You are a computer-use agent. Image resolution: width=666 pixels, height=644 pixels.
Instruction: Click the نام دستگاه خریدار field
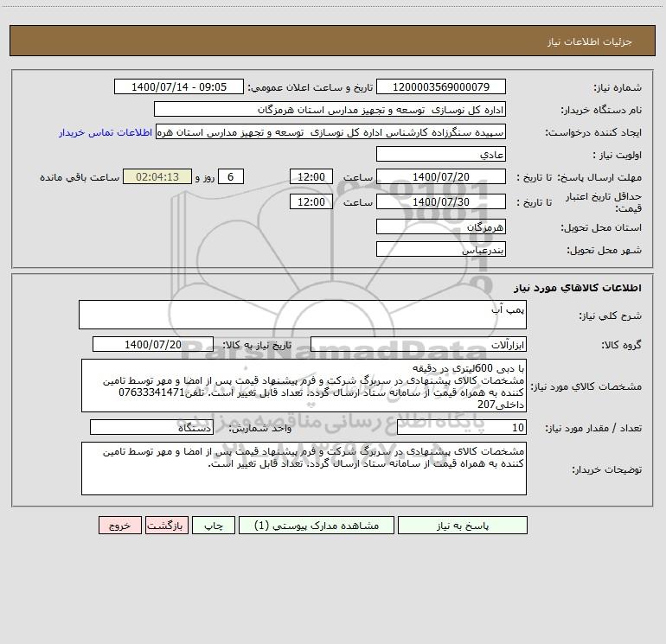[330, 109]
